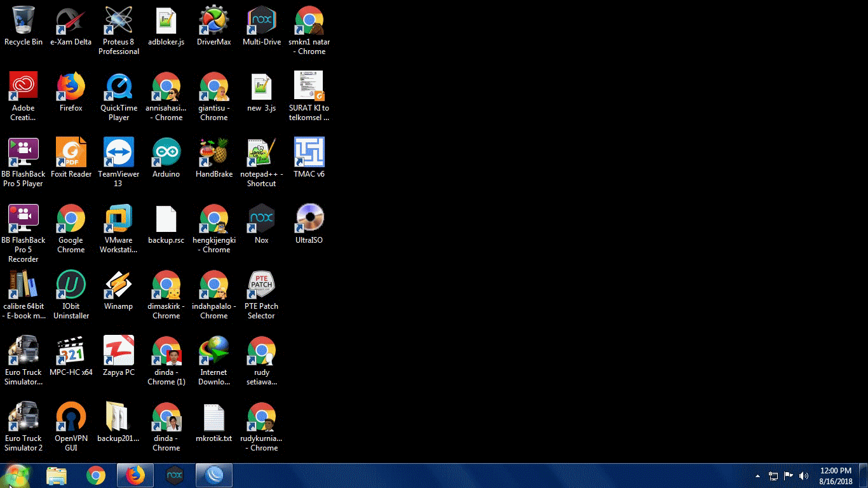Open rudy setiawan Chrome profile shortcut

click(x=262, y=361)
